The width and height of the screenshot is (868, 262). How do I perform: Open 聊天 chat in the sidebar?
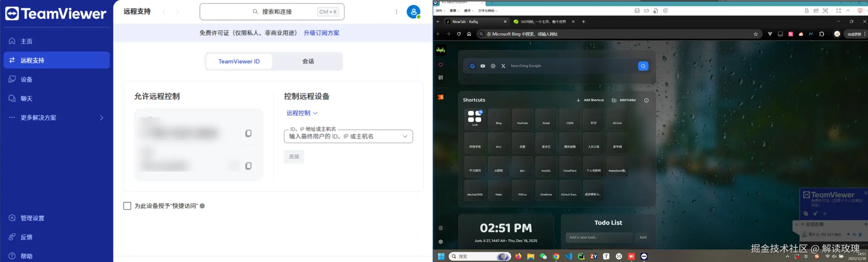click(56, 99)
